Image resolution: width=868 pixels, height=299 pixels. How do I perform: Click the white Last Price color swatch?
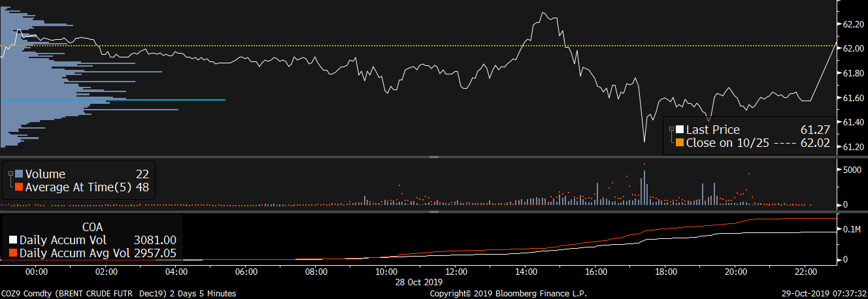click(680, 130)
